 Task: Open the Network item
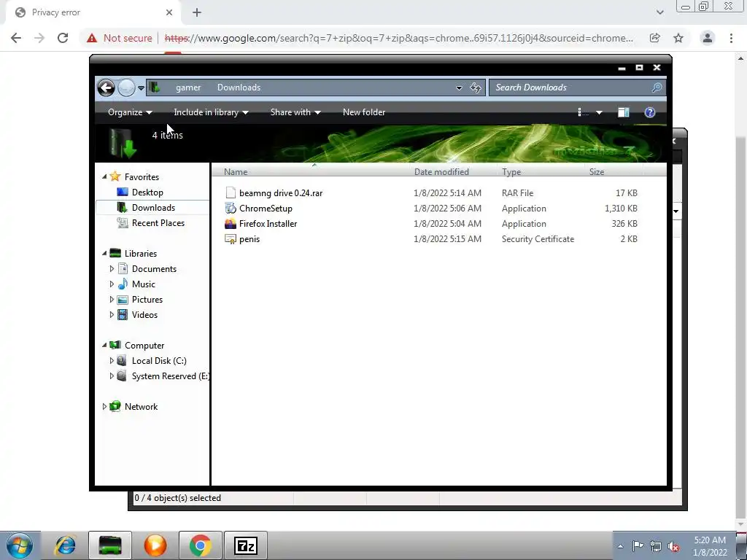point(141,407)
